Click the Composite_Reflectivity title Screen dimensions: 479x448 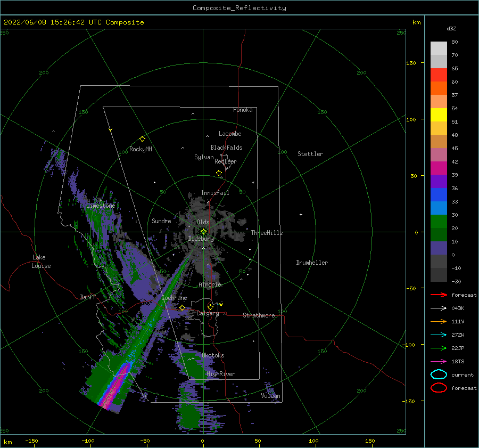pos(239,8)
